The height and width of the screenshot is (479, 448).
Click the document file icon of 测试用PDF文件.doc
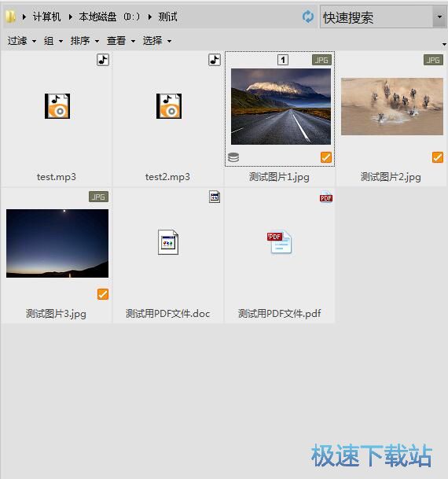coord(168,242)
